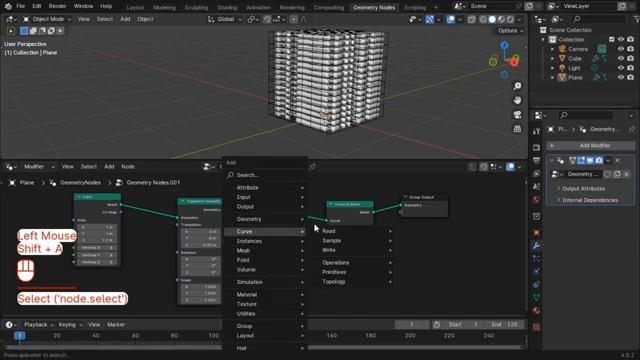Viewport: 640px width, 360px height.
Task: Toggle X-ray display in viewport
Action: 471,19
